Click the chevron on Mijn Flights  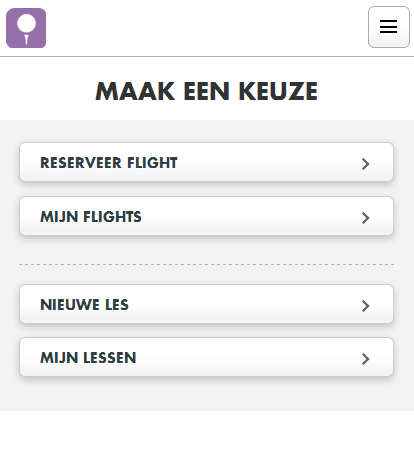coord(366,218)
